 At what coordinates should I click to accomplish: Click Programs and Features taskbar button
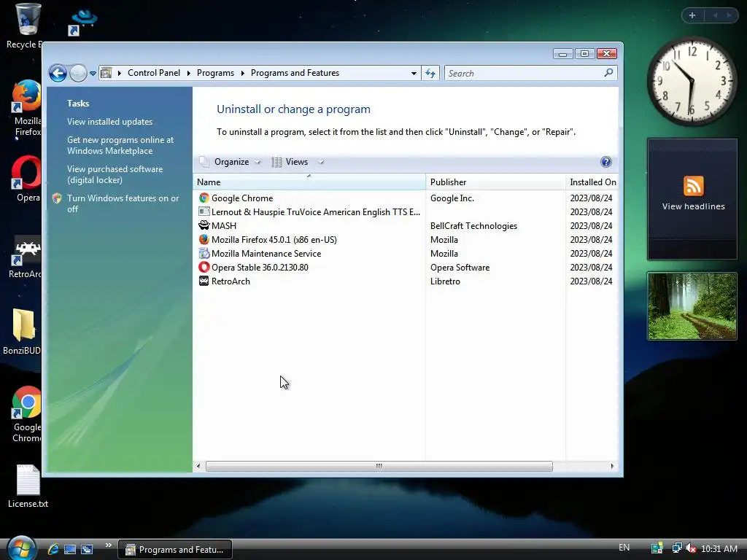(x=175, y=550)
